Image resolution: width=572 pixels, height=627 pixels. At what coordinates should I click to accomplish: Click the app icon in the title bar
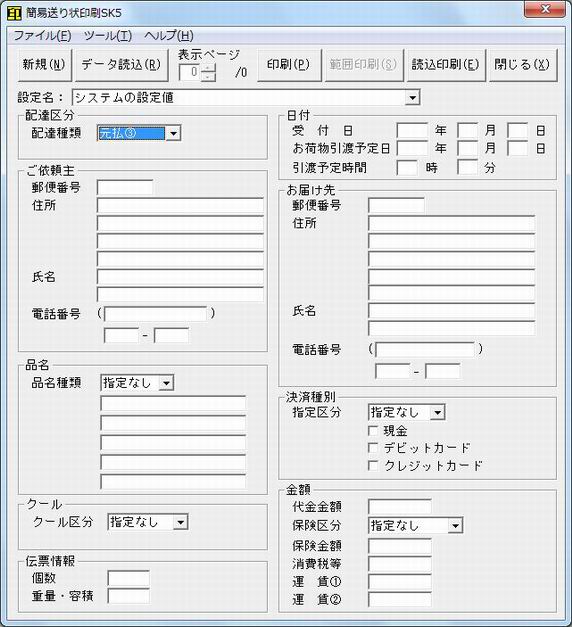14,13
